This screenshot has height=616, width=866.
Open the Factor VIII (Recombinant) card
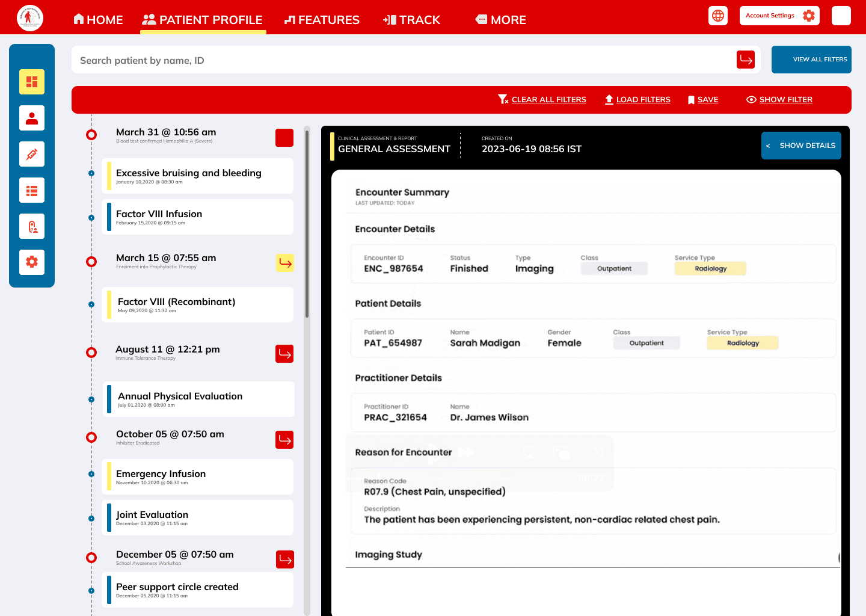(x=198, y=304)
